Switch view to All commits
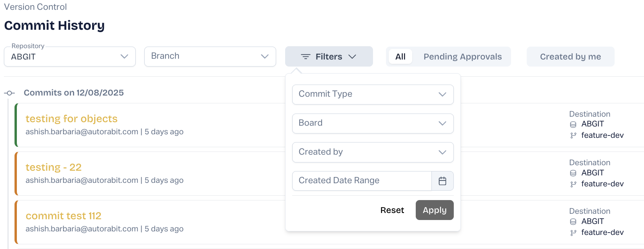The image size is (644, 249). [400, 57]
